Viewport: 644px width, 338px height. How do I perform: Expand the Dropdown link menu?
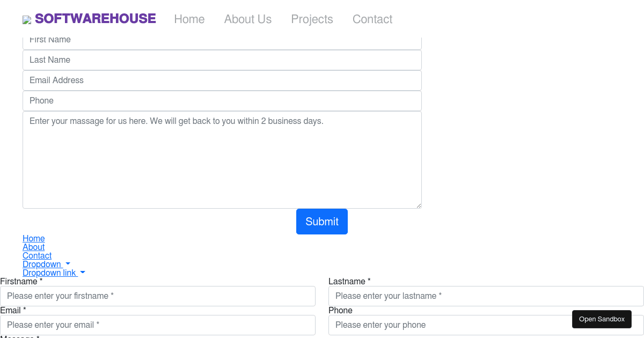[82, 273]
